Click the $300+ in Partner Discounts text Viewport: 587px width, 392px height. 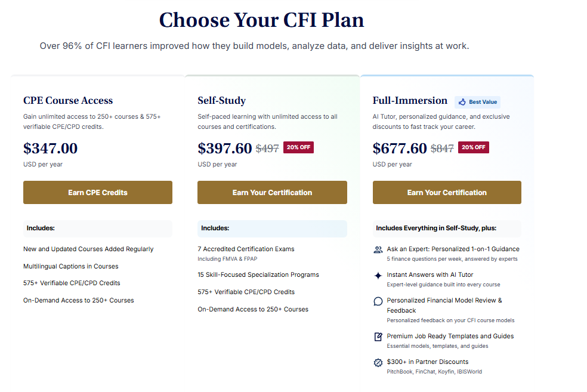tap(428, 362)
